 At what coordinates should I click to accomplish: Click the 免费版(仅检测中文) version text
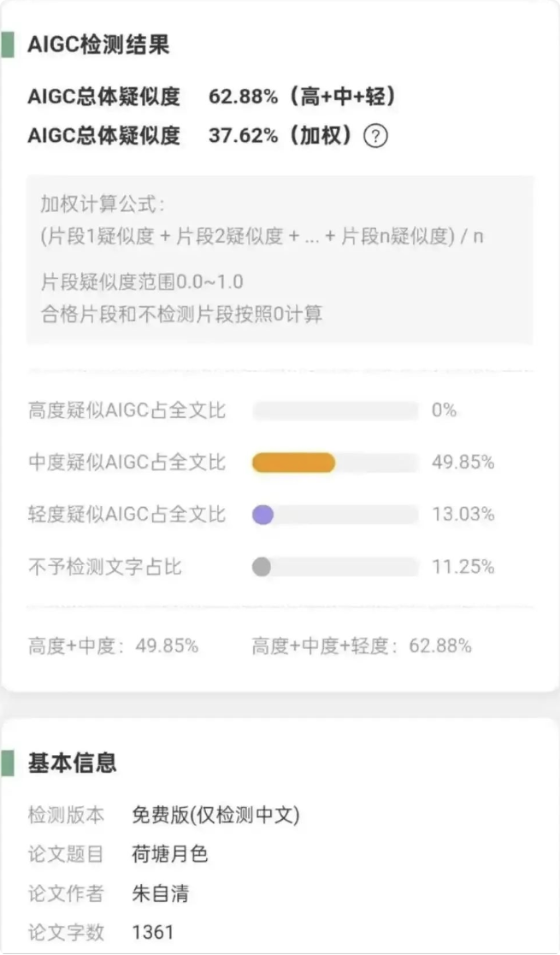coord(215,815)
